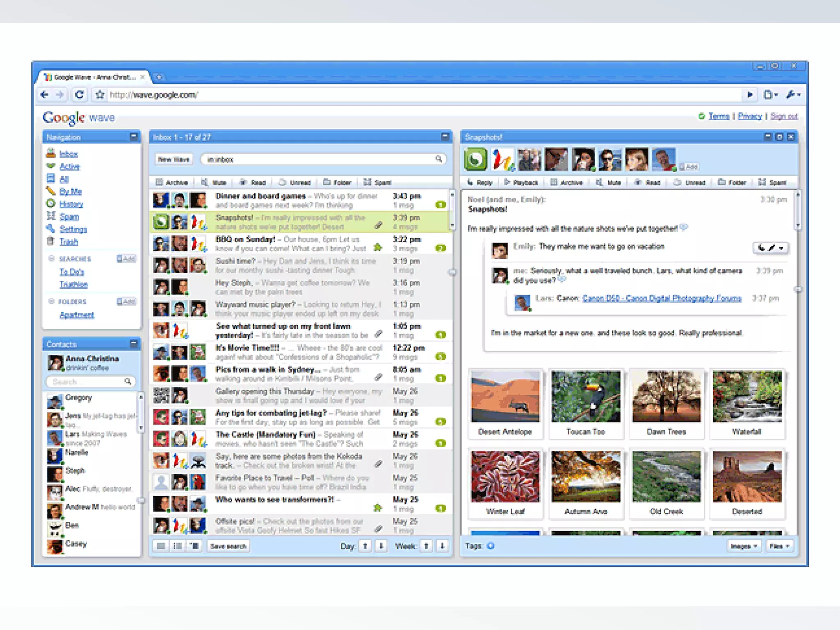Minimize the Contacts panel

[134, 343]
